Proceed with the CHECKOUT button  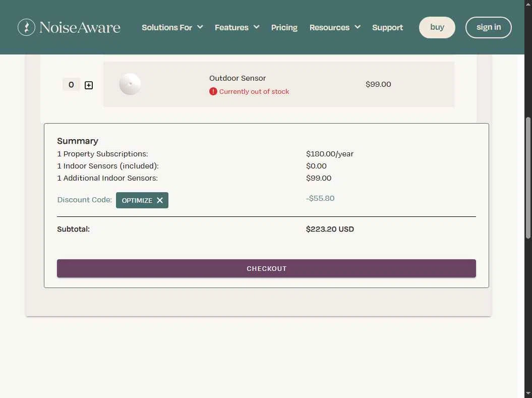tap(266, 268)
